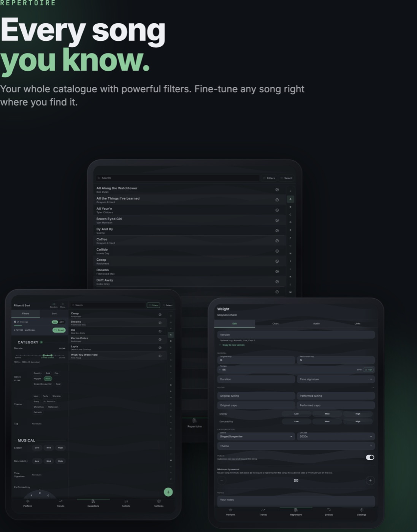The width and height of the screenshot is (417, 532).
Task: Set Energy filter to Med in side panel
Action: [49, 448]
